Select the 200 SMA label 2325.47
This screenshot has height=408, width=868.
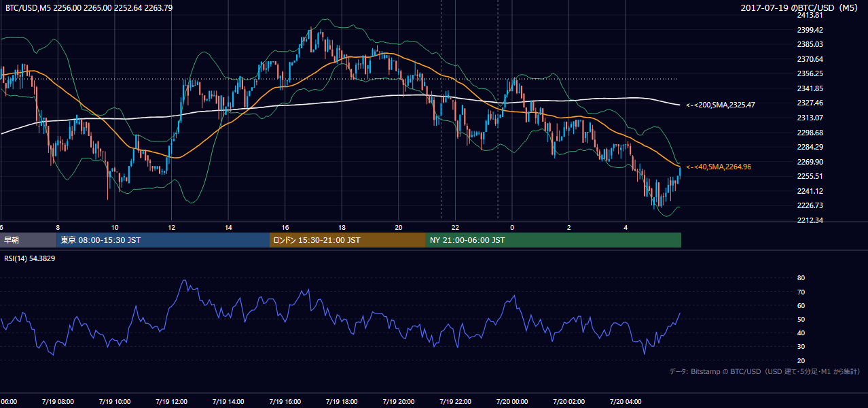[721, 105]
